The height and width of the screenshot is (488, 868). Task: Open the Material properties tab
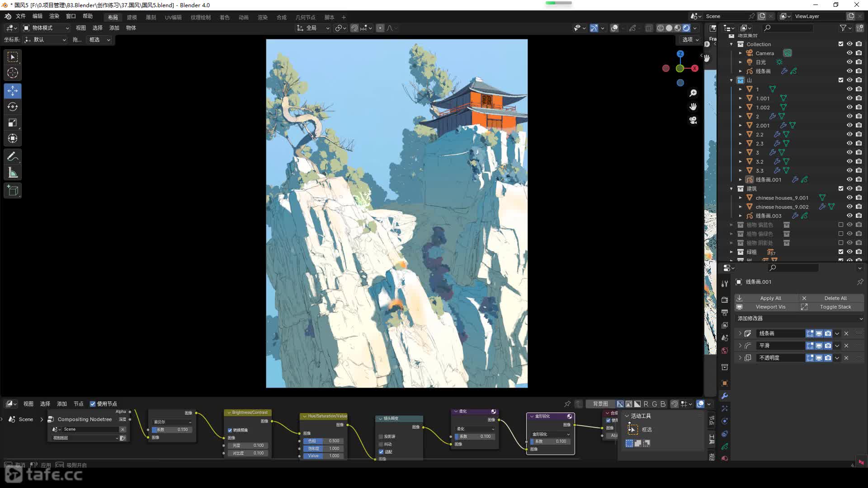pos(725,458)
